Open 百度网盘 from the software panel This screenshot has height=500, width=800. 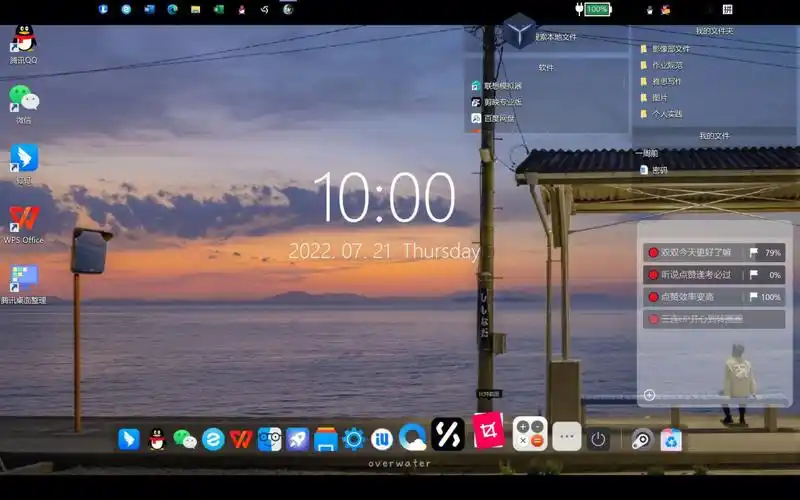point(498,118)
